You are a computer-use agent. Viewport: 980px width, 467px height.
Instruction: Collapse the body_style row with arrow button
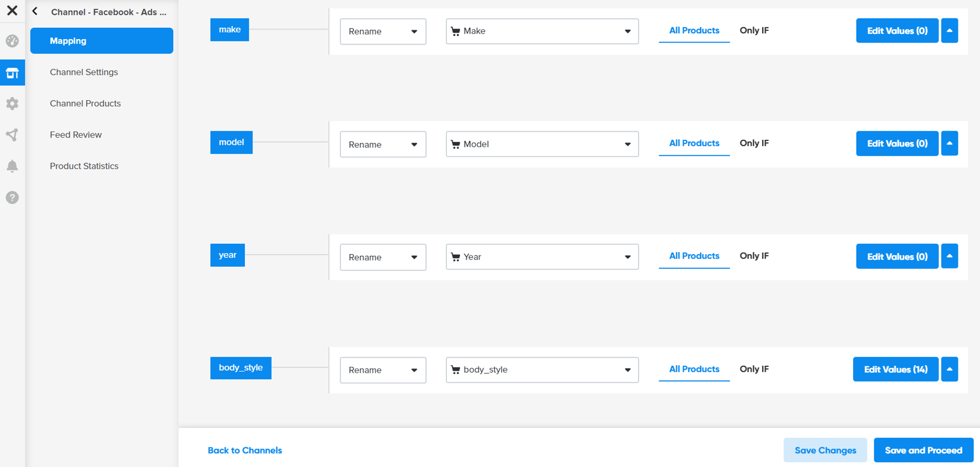click(950, 369)
